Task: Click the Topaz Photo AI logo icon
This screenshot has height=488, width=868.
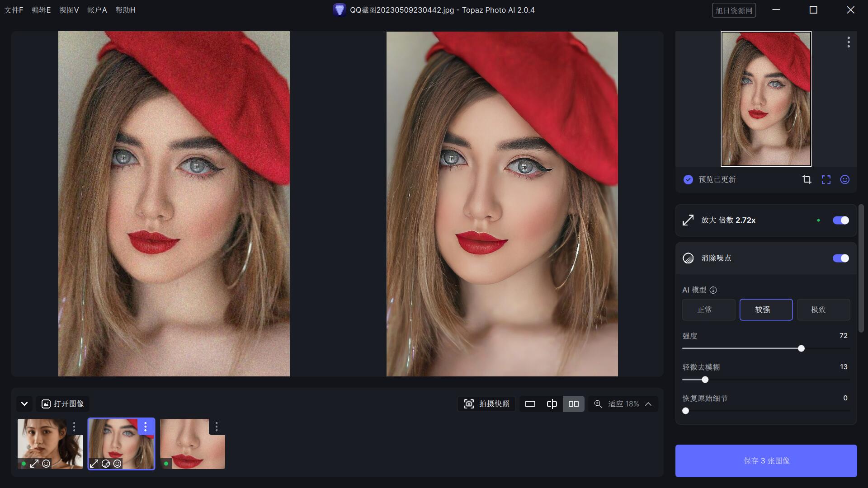Action: [340, 10]
